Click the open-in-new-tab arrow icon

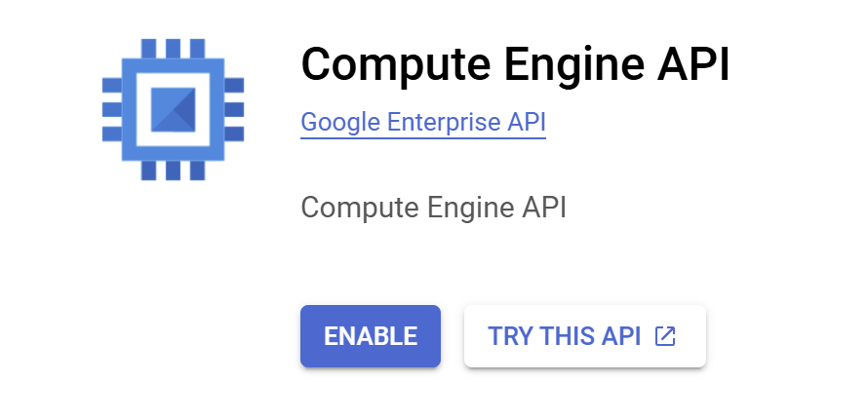pos(665,336)
